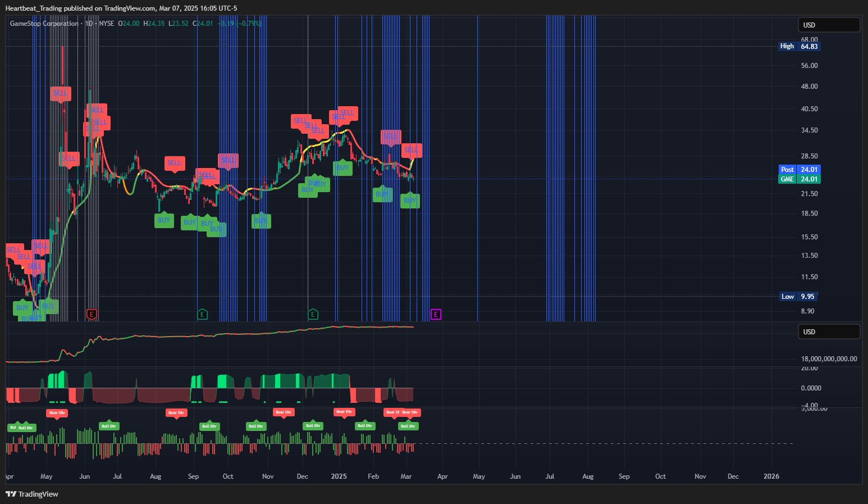Click the 0.0000 oscillator axis value
868x504 pixels.
click(x=811, y=388)
